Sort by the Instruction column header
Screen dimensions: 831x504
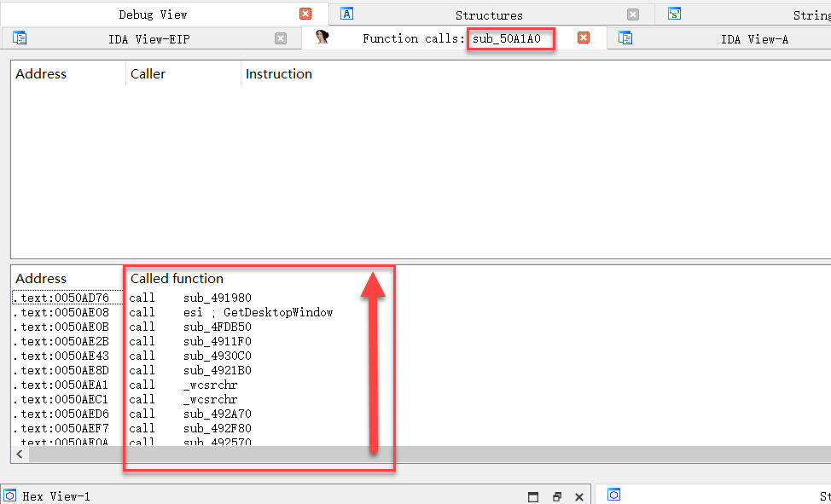[279, 73]
